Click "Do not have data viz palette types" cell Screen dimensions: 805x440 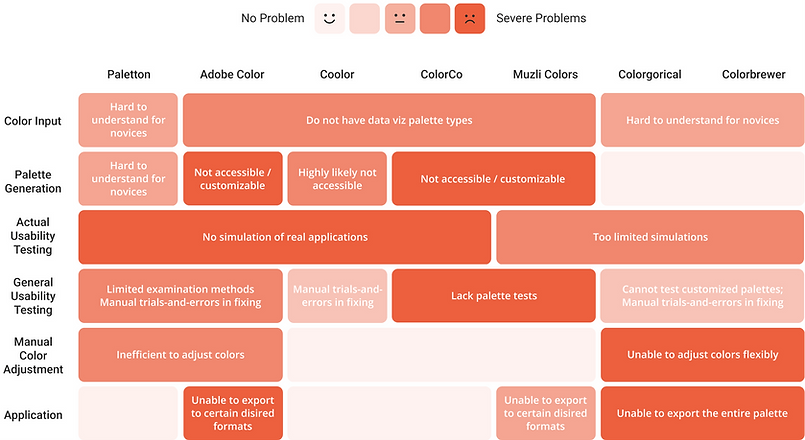click(389, 121)
